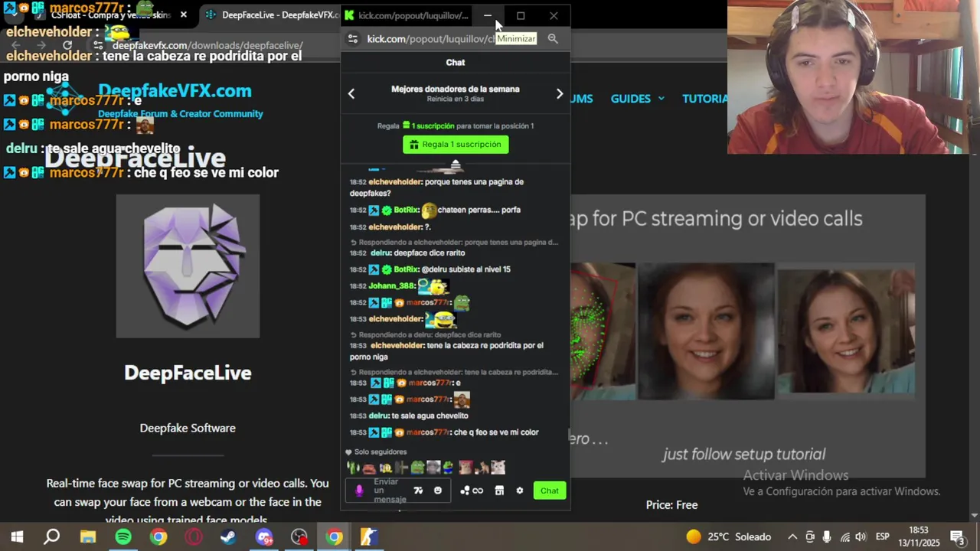980x551 pixels.
Task: Open the emoji smiley picker in chat
Action: 438,491
